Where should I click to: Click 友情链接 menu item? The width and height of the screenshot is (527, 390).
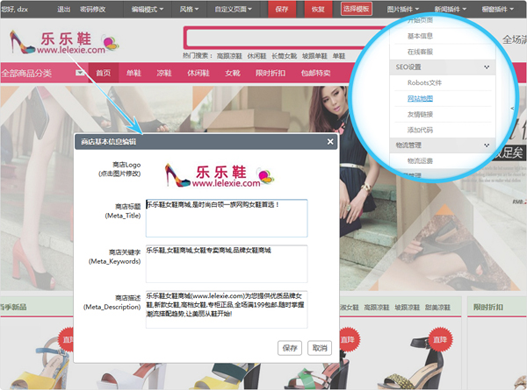pos(420,114)
